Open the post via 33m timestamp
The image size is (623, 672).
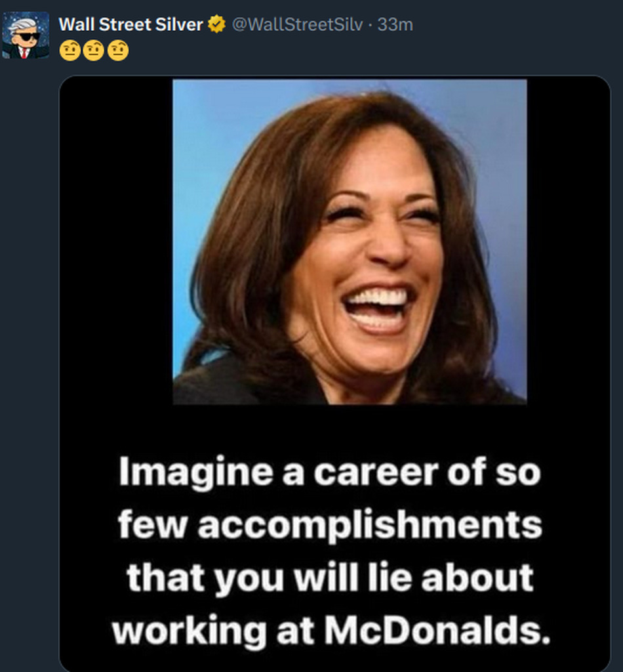tap(395, 25)
